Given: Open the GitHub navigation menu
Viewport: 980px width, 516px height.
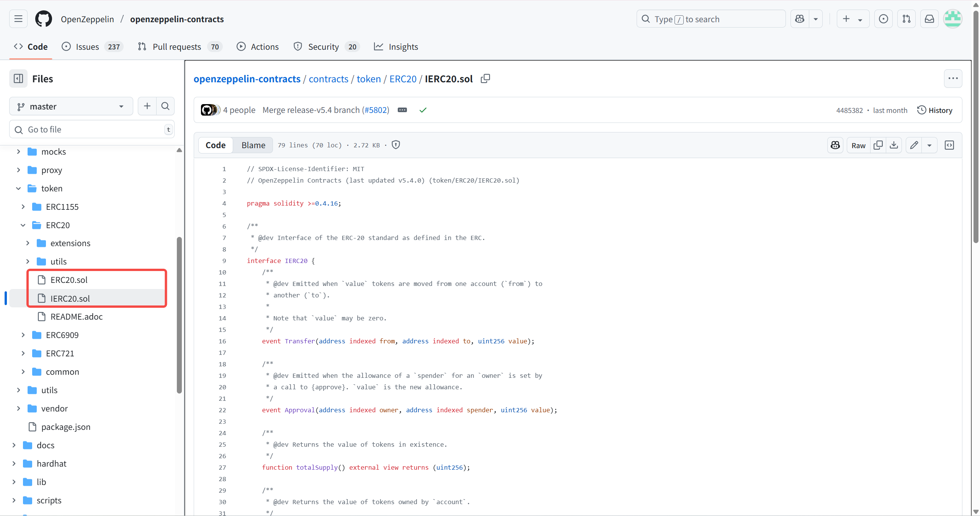Looking at the screenshot, I should [18, 19].
